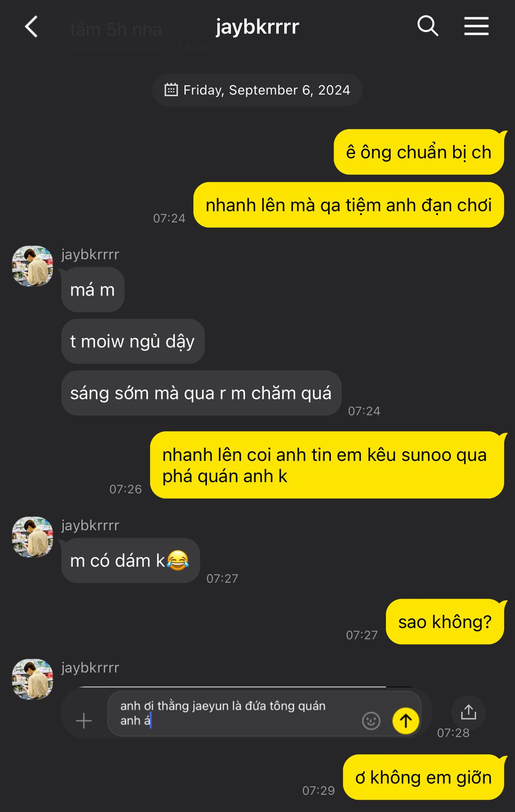Open the emoji picker smiley
Viewport: 515px width, 812px height.
click(x=371, y=721)
